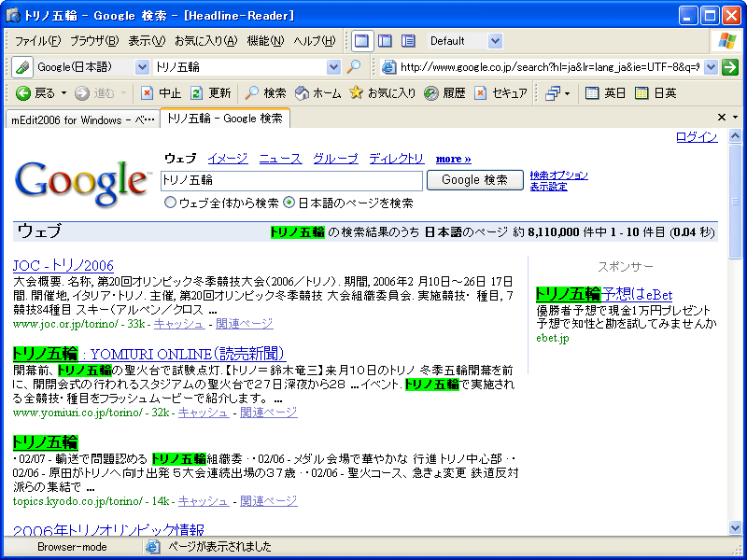This screenshot has height=560, width=747.
Task: Click the scrollbar down arrow
Action: pyautogui.click(x=735, y=527)
